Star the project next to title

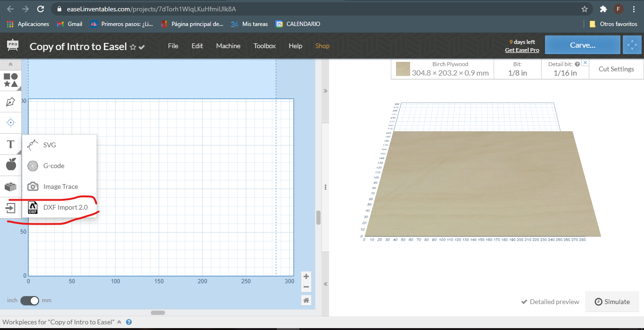pos(133,47)
